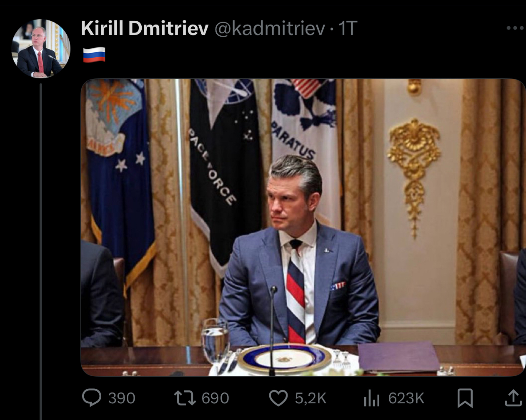Screen dimensions: 526x420
Task: Click the reply speech bubble icon
Action: click(x=92, y=397)
